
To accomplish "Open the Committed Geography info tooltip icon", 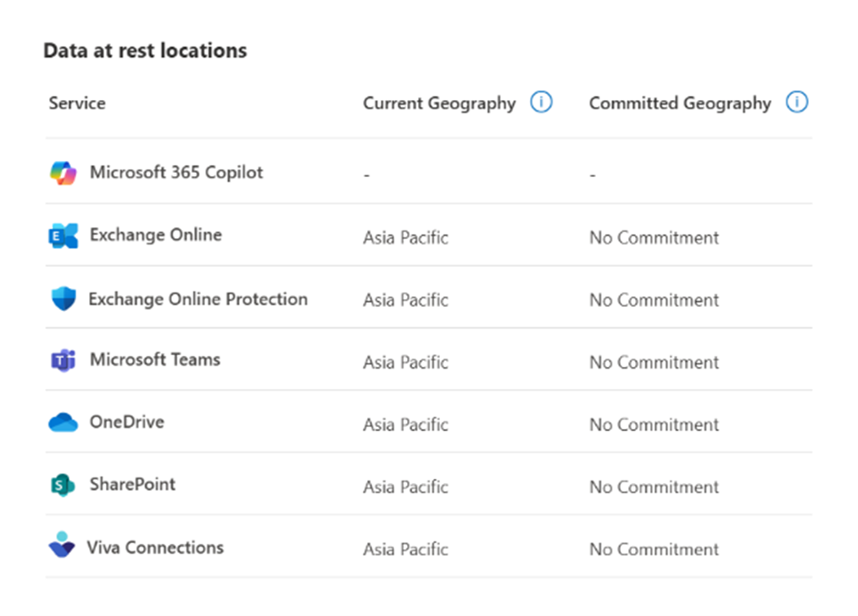I will click(796, 102).
